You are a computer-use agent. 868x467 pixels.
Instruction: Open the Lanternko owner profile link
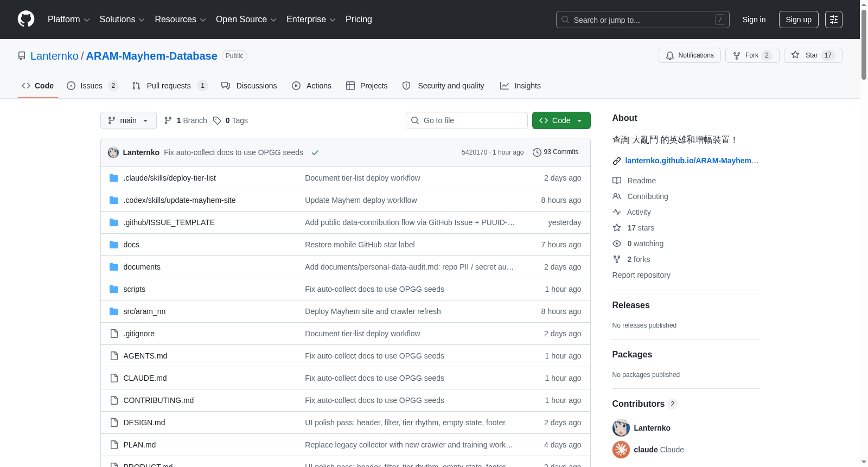click(x=54, y=56)
